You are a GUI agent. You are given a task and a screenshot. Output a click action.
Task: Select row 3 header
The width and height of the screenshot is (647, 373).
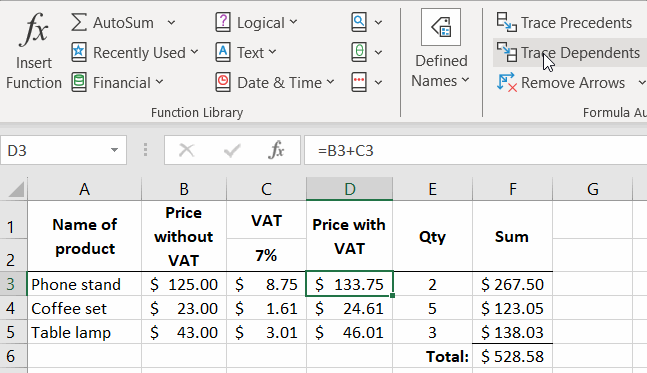point(14,284)
